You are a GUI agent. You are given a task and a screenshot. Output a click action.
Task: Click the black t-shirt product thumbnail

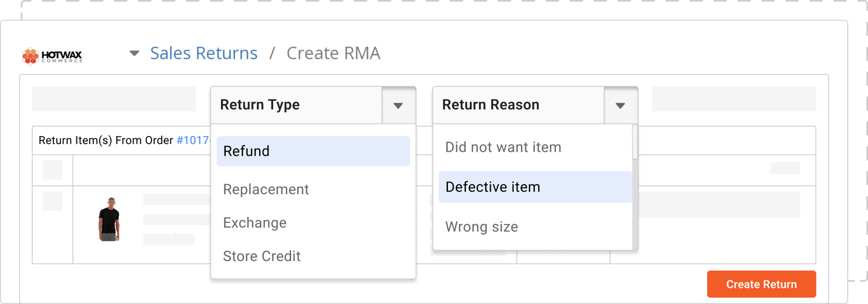[109, 219]
